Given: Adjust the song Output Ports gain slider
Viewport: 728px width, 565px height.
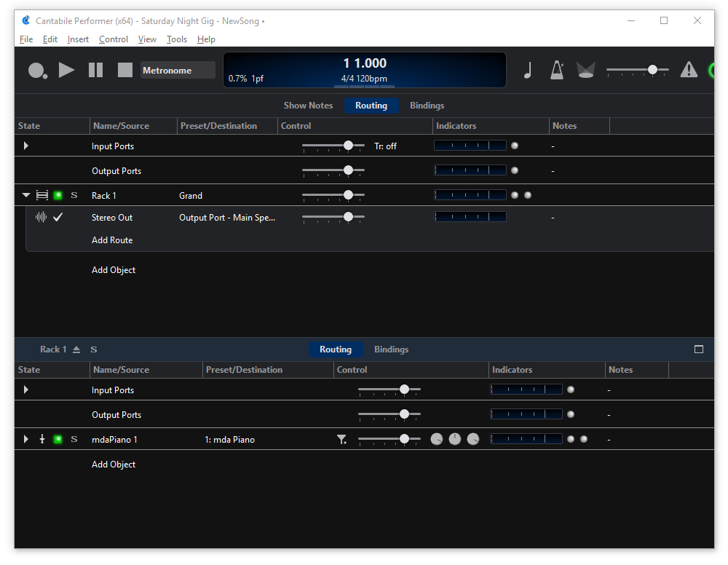Looking at the screenshot, I should click(x=333, y=171).
